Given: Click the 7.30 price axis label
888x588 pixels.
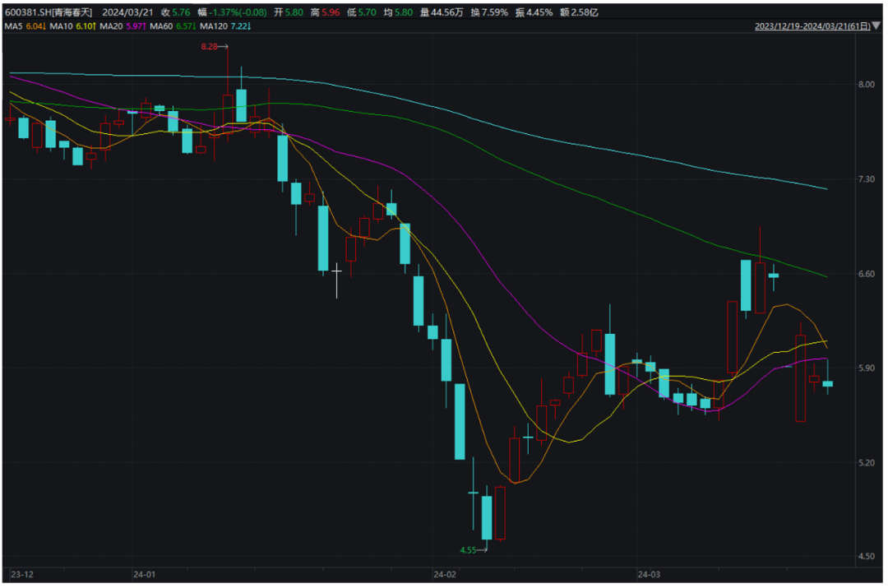Looking at the screenshot, I should pyautogui.click(x=866, y=179).
